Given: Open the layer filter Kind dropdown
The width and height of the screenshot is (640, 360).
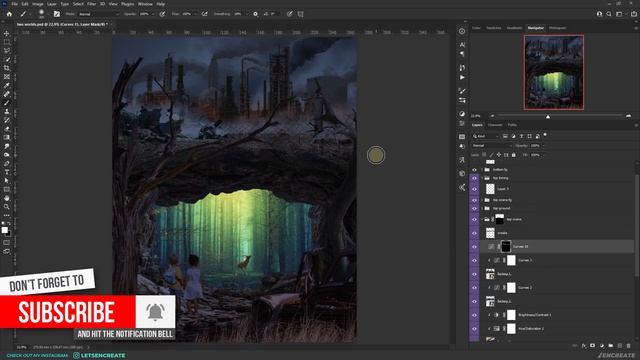Looking at the screenshot, I should tap(485, 136).
